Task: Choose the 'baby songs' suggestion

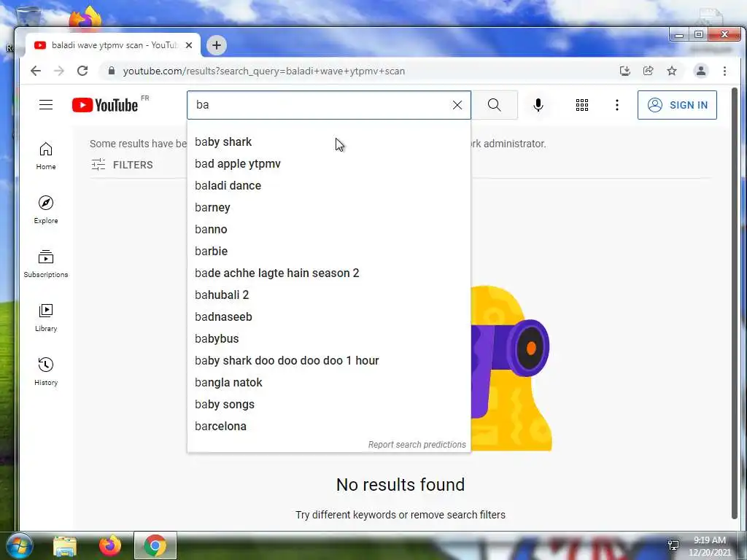Action: 329,405
